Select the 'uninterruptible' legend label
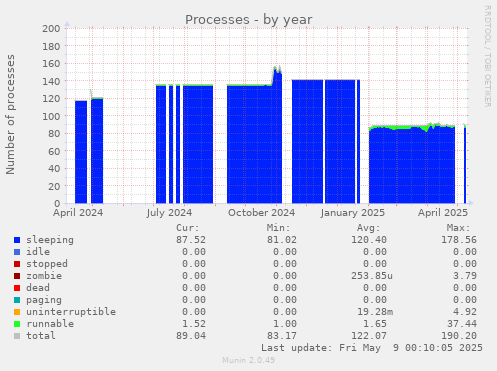 click(x=71, y=312)
